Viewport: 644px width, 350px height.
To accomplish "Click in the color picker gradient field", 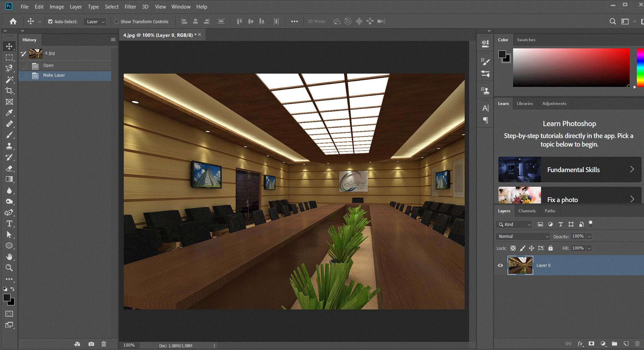I will [x=571, y=67].
